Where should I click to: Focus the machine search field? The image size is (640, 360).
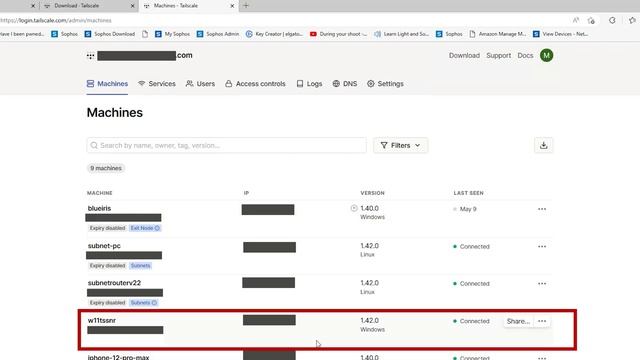point(227,145)
